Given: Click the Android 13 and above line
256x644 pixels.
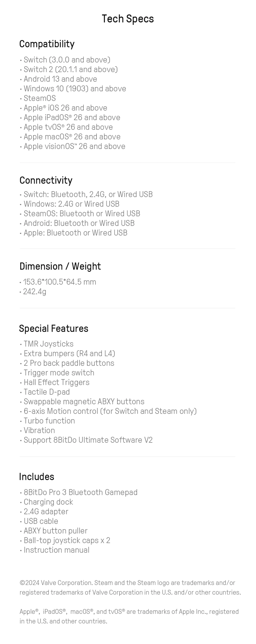Looking at the screenshot, I should pyautogui.click(x=60, y=79).
